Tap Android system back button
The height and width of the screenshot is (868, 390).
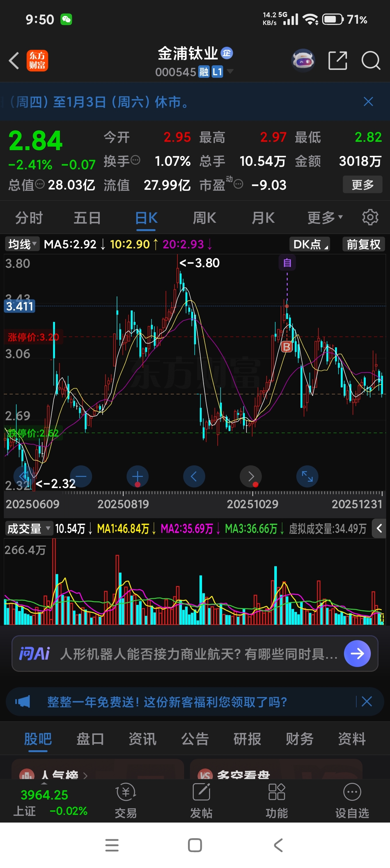pos(278,845)
